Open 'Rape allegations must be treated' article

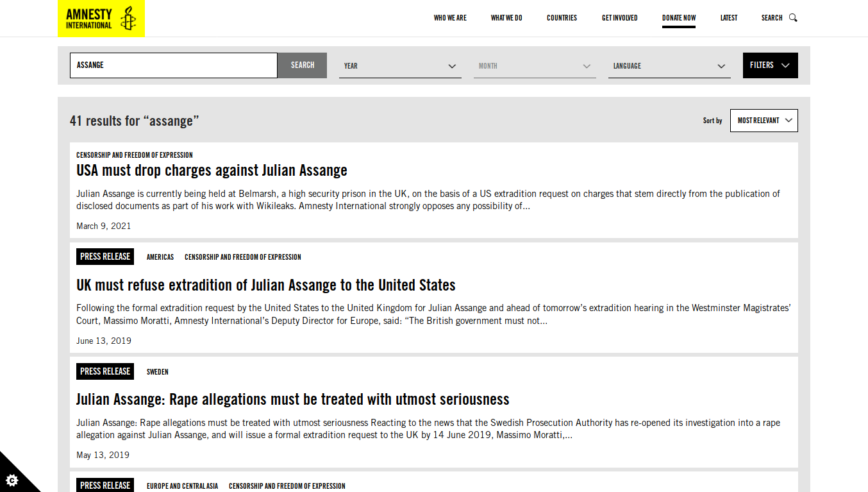tap(293, 400)
